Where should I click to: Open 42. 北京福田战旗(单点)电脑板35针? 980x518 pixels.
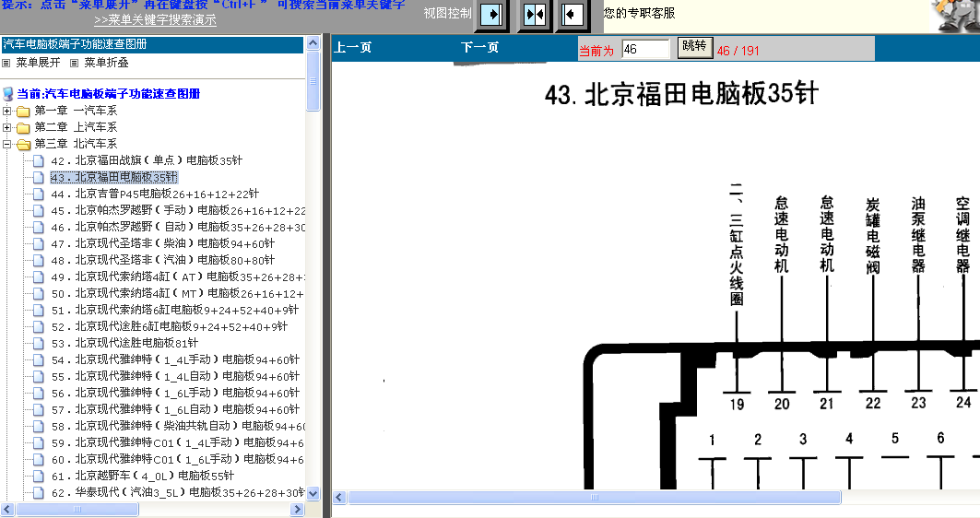click(x=147, y=160)
